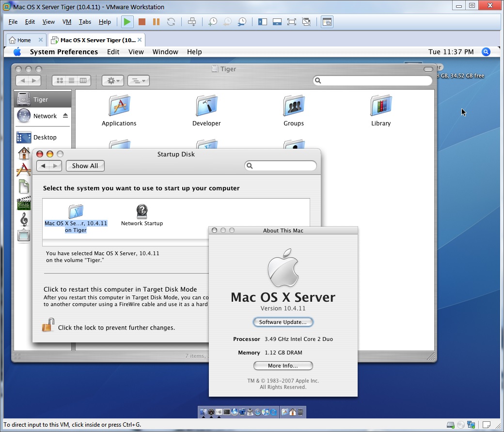
Task: Open Terminal from the Dock
Action: pyautogui.click(x=227, y=412)
